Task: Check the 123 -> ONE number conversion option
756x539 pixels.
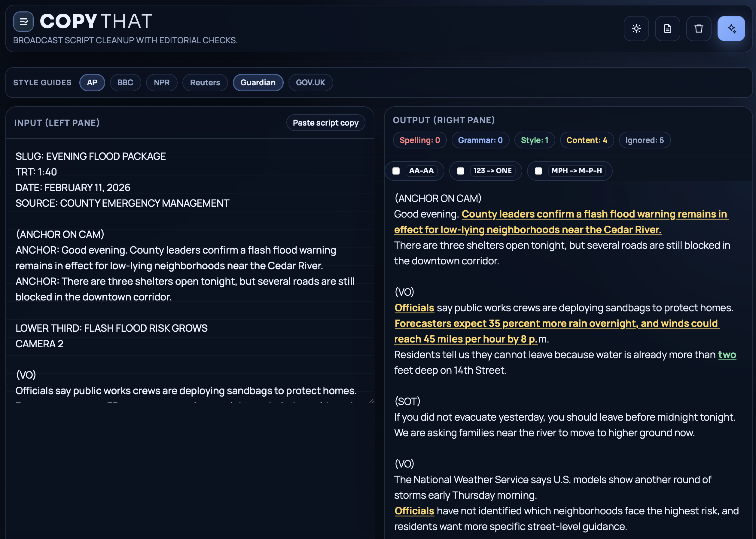Action: tap(461, 171)
